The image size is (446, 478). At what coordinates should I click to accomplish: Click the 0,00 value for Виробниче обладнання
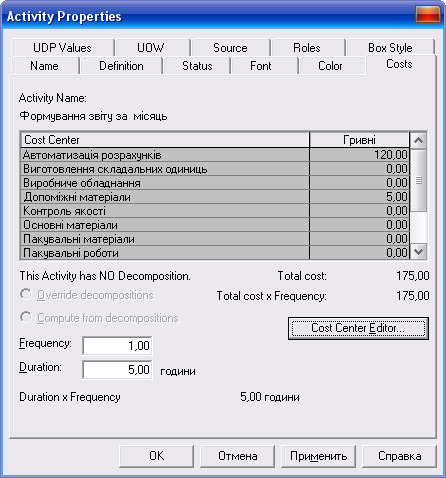click(x=359, y=183)
